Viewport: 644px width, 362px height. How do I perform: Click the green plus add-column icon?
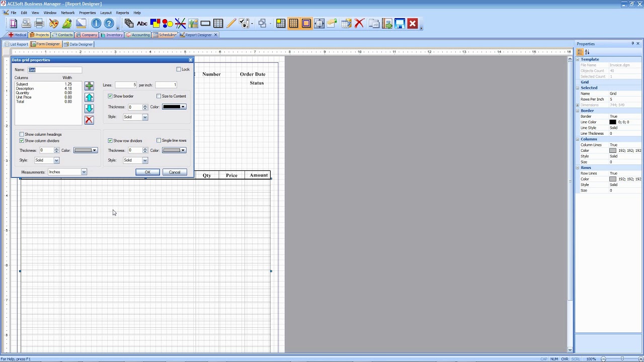tap(89, 86)
